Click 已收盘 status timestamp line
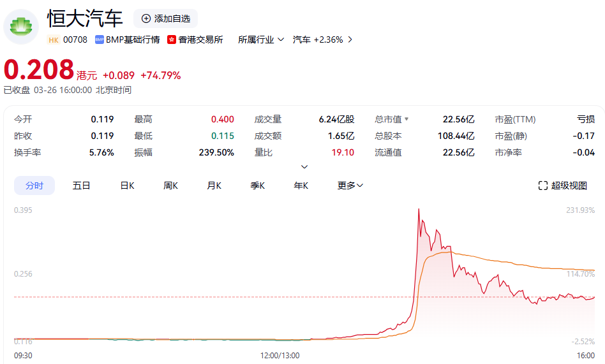 [68, 90]
